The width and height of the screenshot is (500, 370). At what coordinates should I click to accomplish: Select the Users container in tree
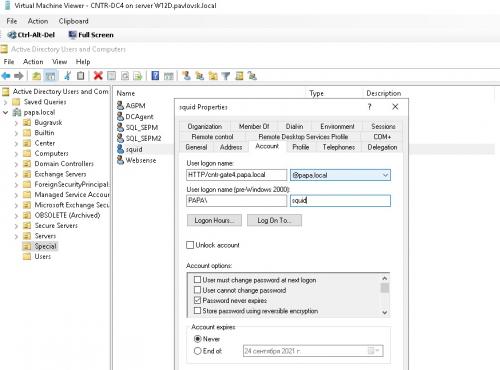pos(42,257)
